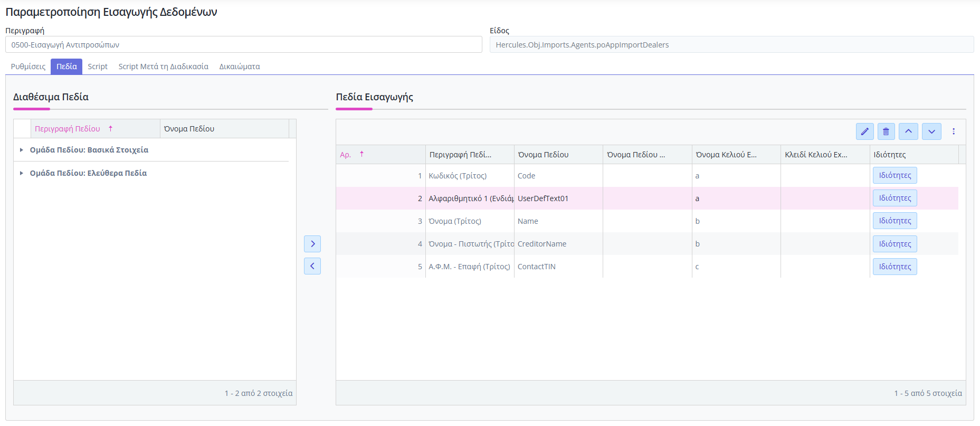This screenshot has height=426, width=980.
Task: Click the pencil edit icon
Action: point(864,131)
